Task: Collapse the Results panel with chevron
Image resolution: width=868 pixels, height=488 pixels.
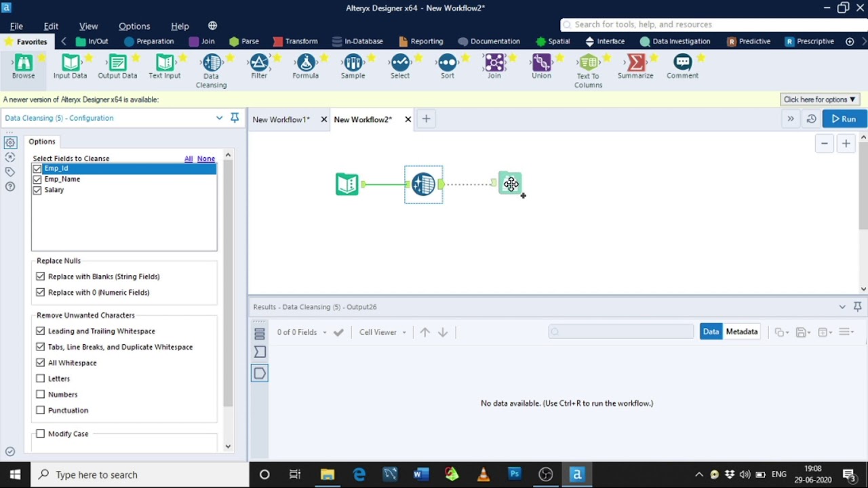Action: [842, 307]
